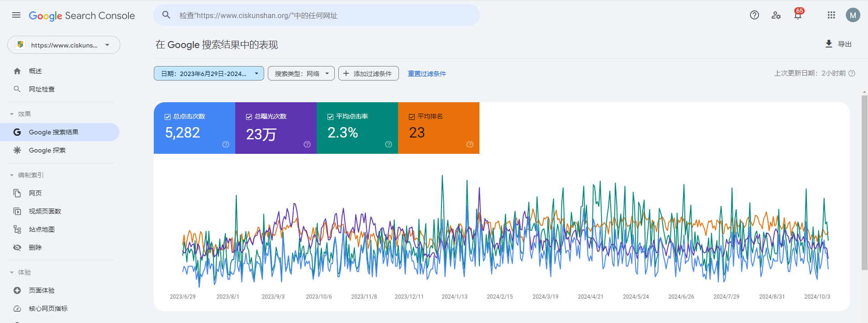Click help icon on 平均排名 card

point(470,144)
